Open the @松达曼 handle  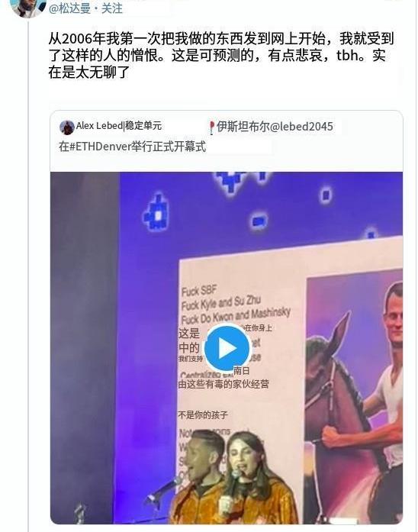tap(70, 8)
